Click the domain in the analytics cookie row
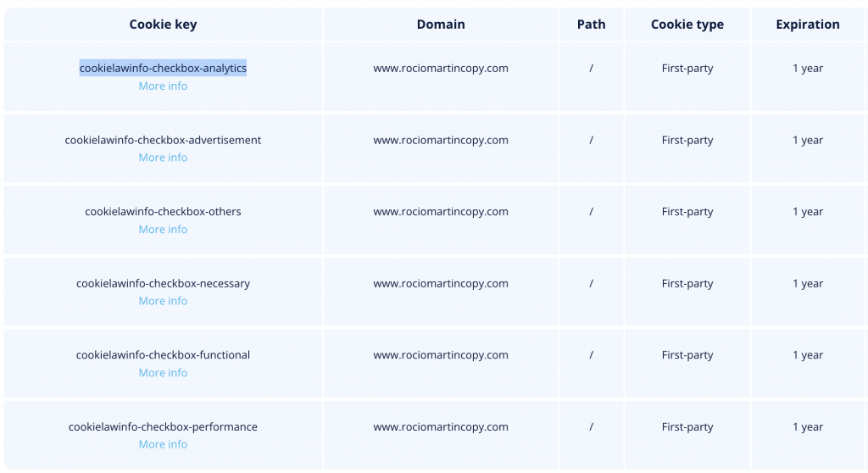The image size is (868, 473). [441, 68]
